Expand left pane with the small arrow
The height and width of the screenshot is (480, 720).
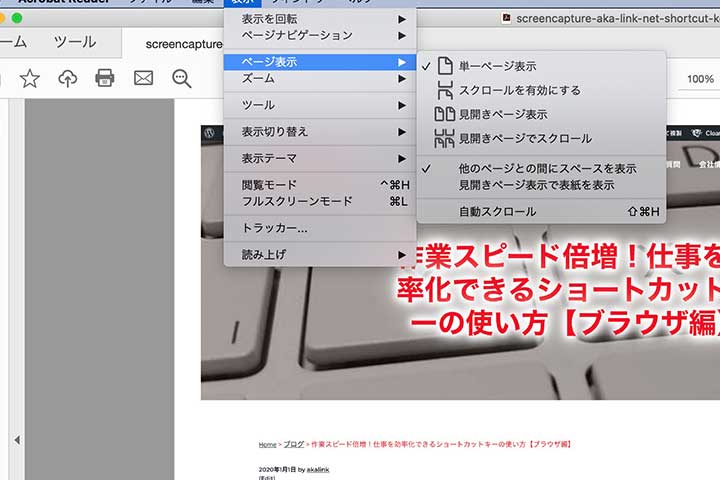17,440
